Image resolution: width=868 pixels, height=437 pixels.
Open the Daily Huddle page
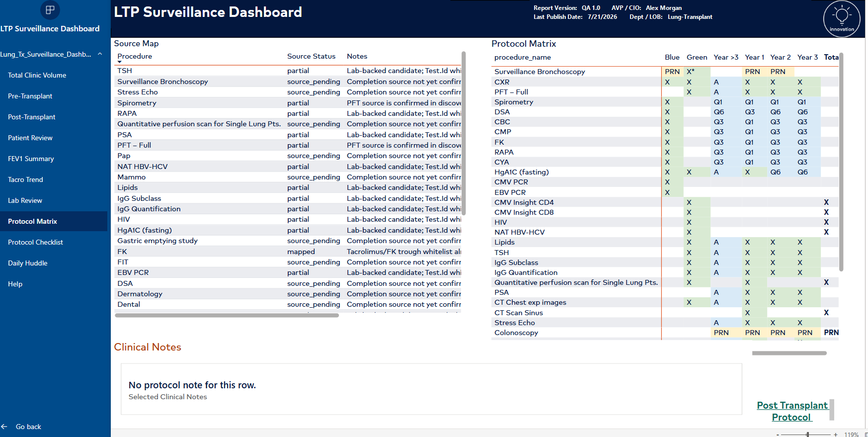click(x=54, y=263)
